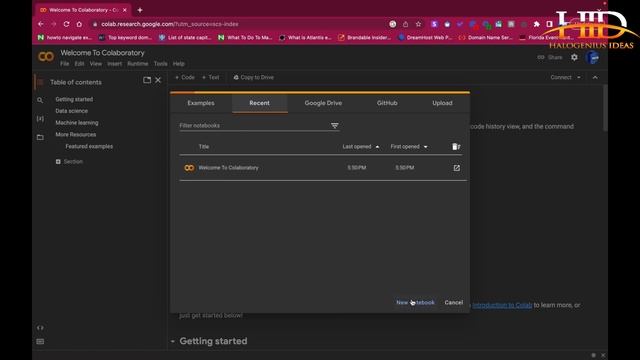Open the Colab logo home icon

point(46,57)
